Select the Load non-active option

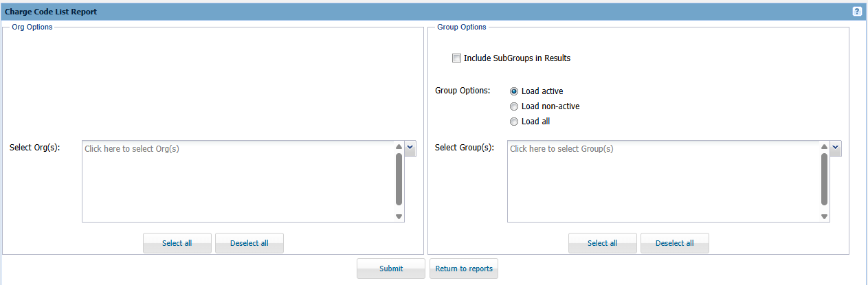(x=514, y=106)
